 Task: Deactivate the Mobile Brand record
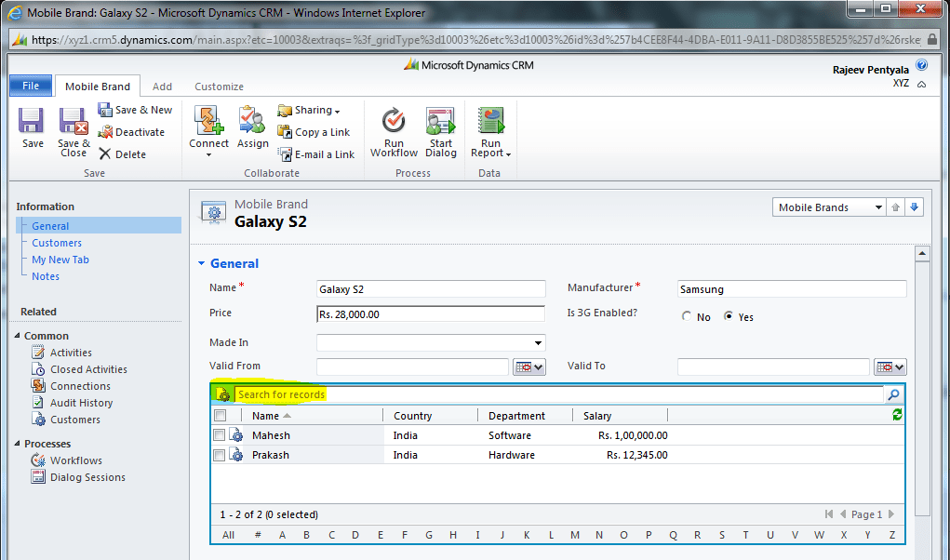[x=131, y=132]
